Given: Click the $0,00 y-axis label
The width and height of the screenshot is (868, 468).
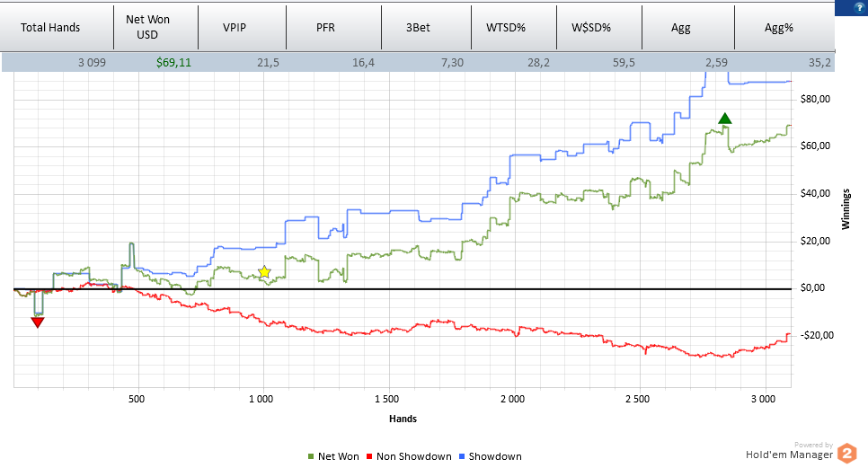Looking at the screenshot, I should point(812,287).
